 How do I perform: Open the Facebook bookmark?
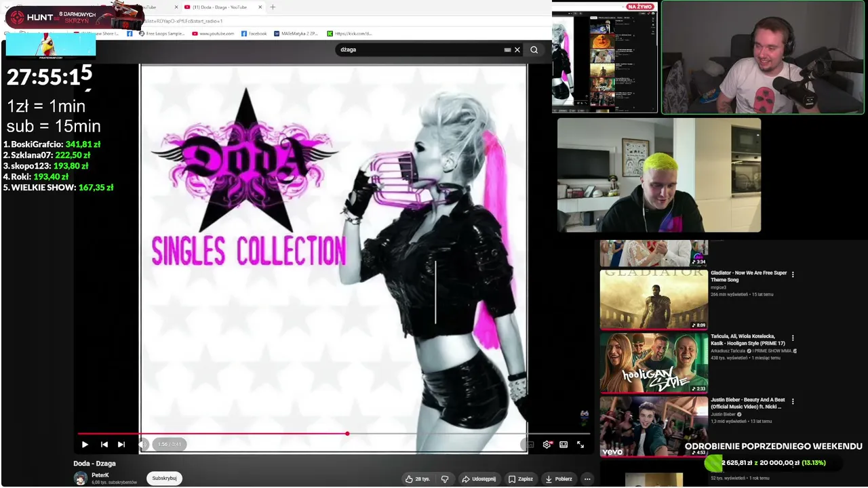[254, 33]
